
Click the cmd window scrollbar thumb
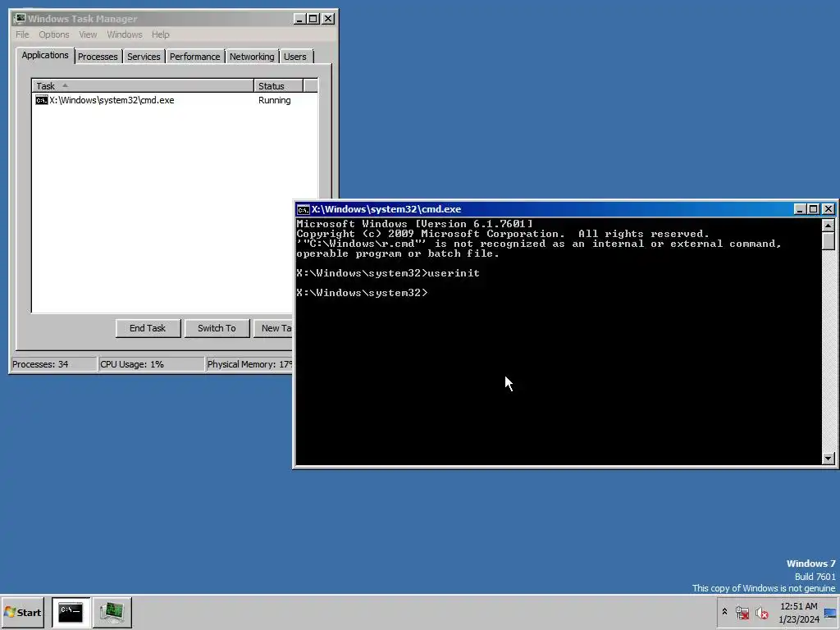coord(829,240)
